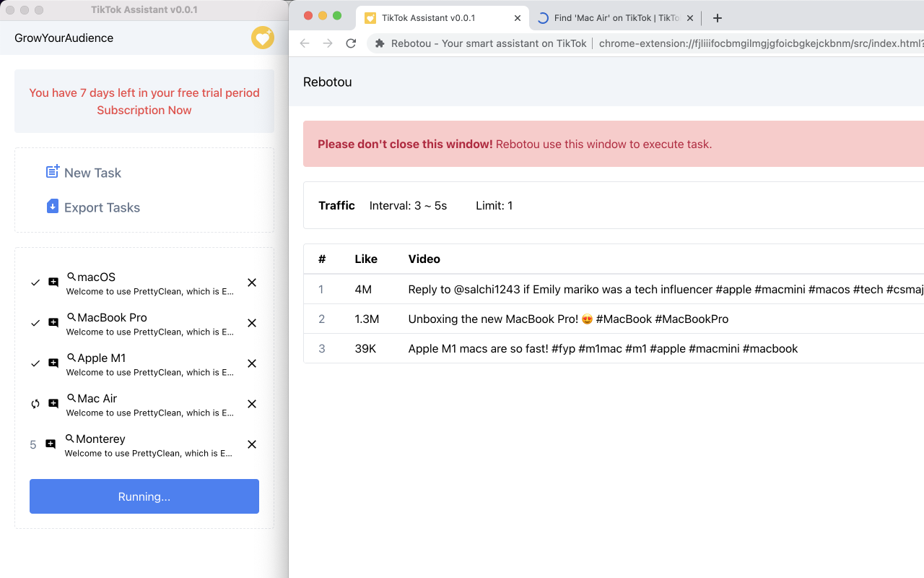Image resolution: width=924 pixels, height=578 pixels.
Task: Click the comment icon of Mac Air task
Action: pyautogui.click(x=53, y=404)
